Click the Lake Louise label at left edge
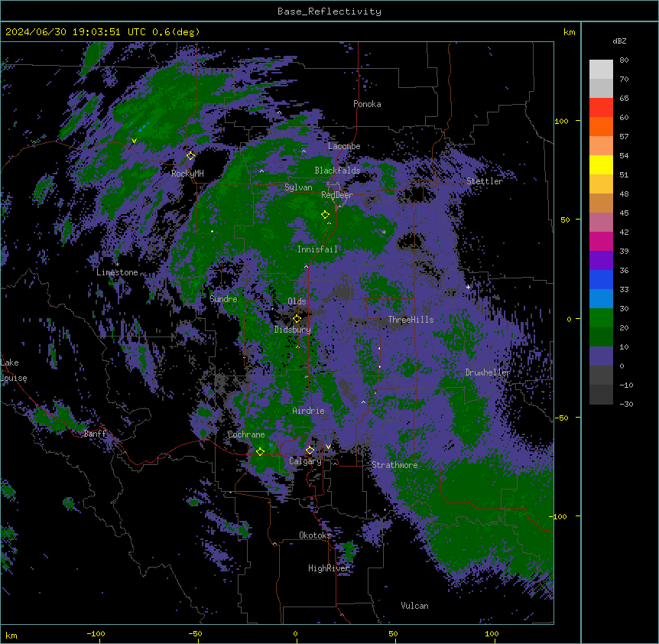659x644 pixels. pyautogui.click(x=14, y=370)
